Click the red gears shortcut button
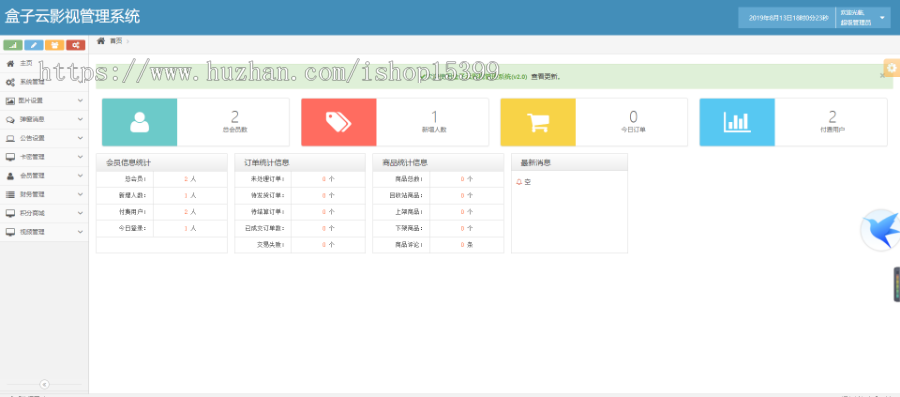This screenshot has width=900, height=397. click(76, 45)
